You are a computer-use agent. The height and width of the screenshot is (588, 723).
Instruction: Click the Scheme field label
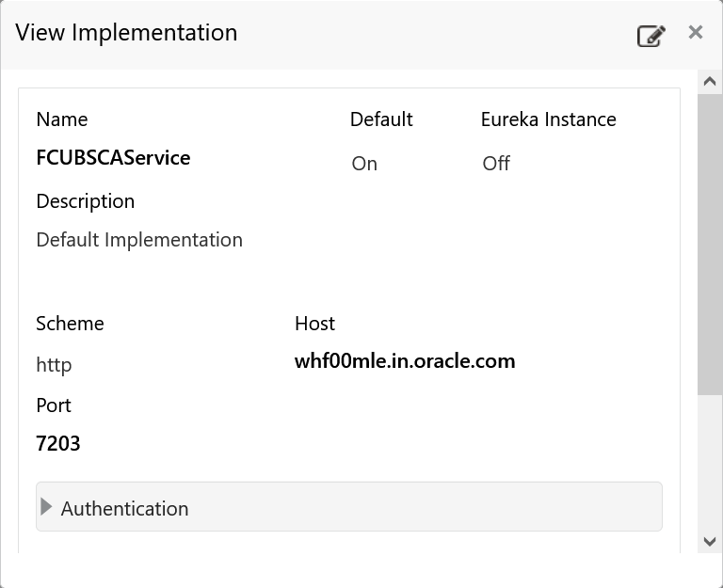pyautogui.click(x=70, y=324)
